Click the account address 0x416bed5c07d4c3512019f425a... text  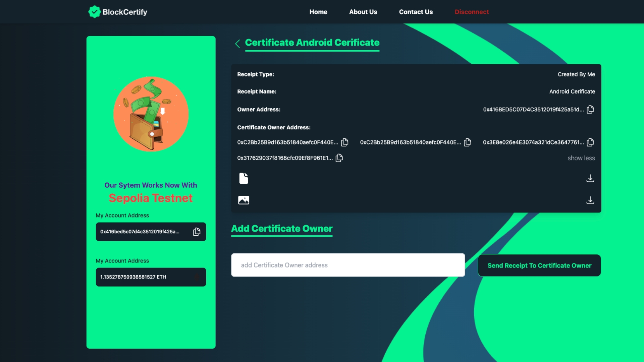(x=140, y=232)
